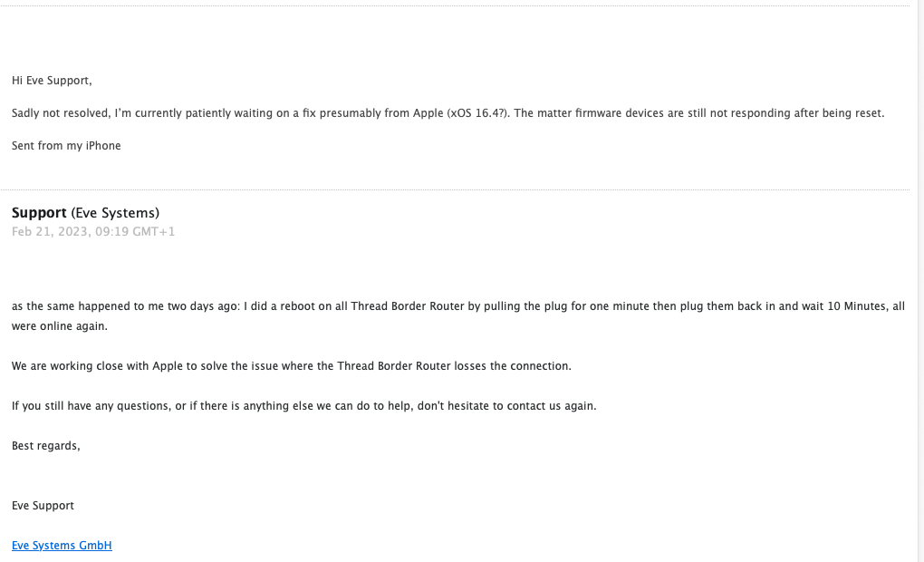Open the Eve Systems GmbH link
This screenshot has width=924, height=562.
[x=62, y=546]
